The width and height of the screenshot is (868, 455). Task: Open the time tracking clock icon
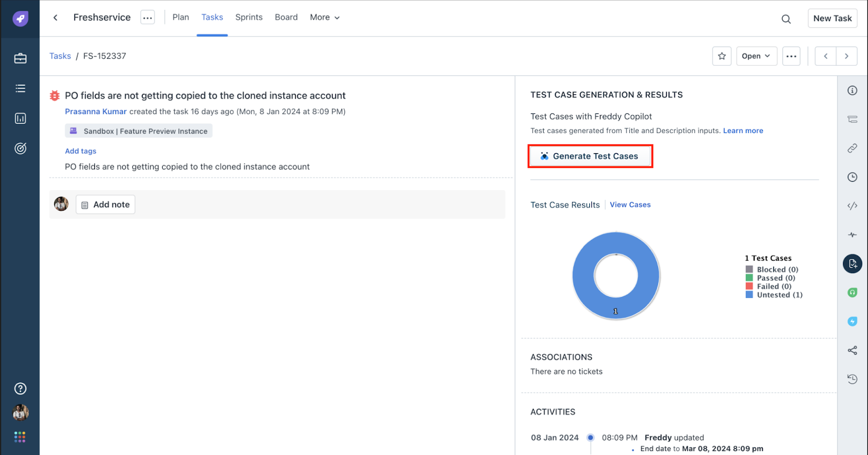click(852, 177)
